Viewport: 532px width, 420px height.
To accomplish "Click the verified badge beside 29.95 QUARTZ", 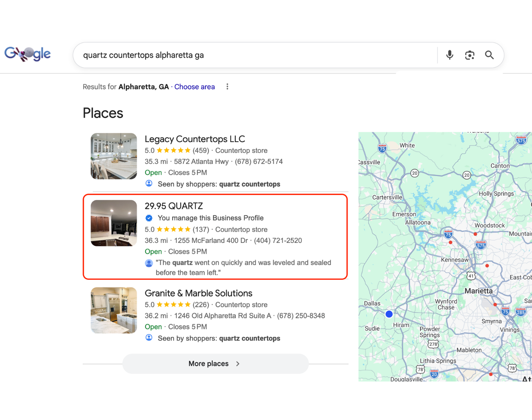I will click(x=149, y=218).
